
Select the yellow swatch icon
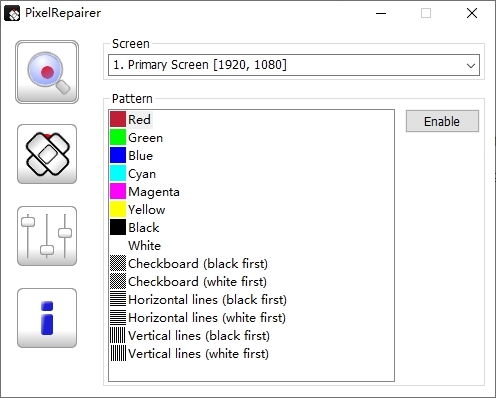(118, 209)
